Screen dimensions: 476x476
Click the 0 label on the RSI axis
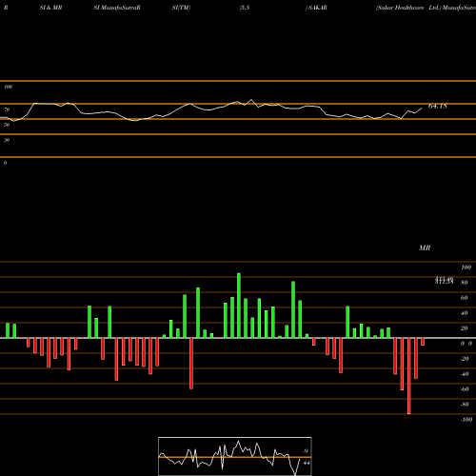pos(5,163)
